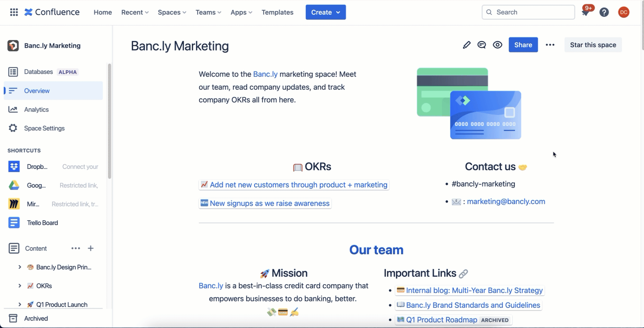Screen dimensions: 644x328
Task: Click the Create dropdown button
Action: [326, 12]
